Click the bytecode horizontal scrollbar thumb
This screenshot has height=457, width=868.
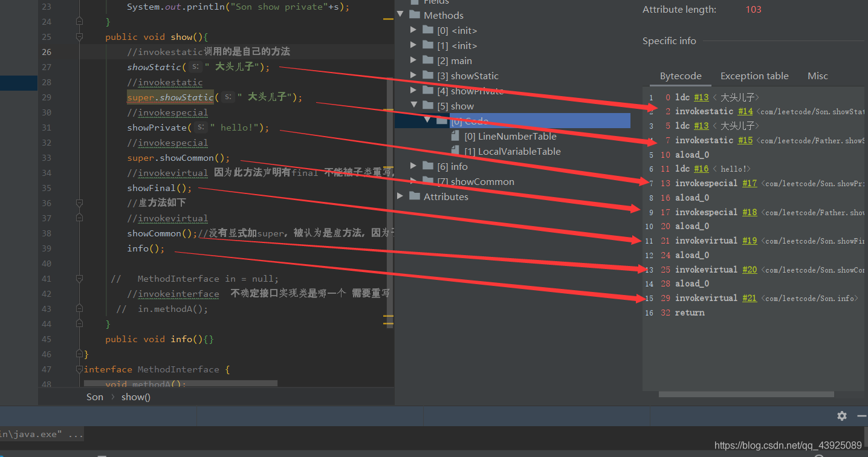(x=746, y=394)
